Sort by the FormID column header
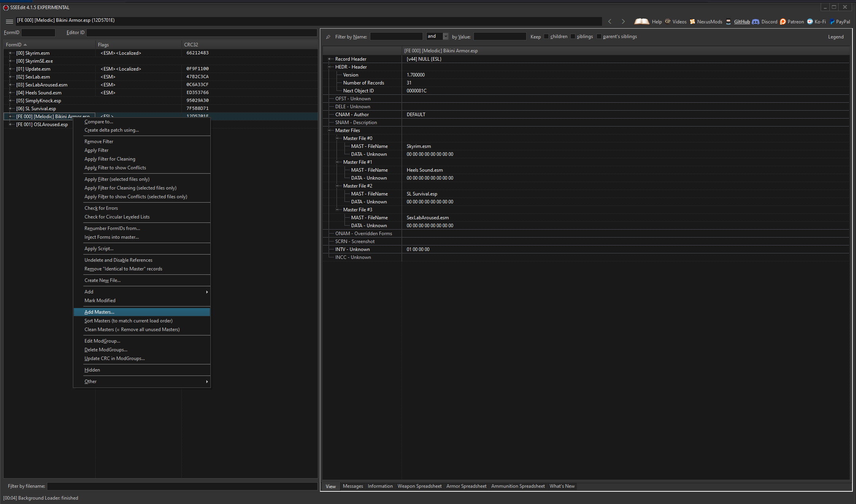The image size is (856, 504). coord(49,45)
